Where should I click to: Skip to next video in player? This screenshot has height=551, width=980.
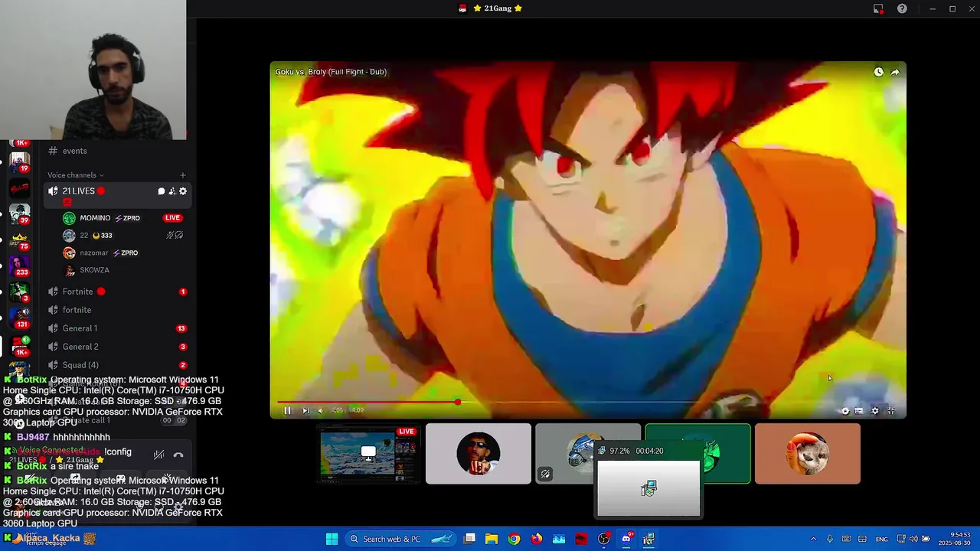(305, 411)
